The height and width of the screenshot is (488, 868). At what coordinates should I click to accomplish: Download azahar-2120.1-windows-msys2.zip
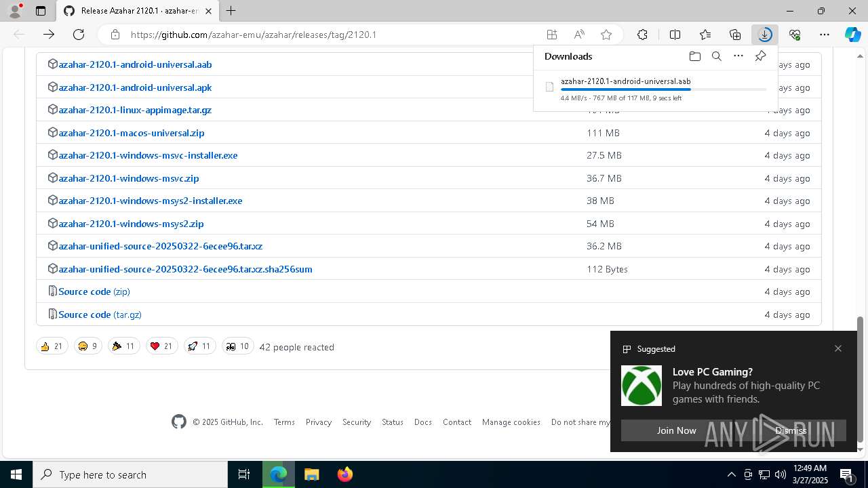click(131, 224)
